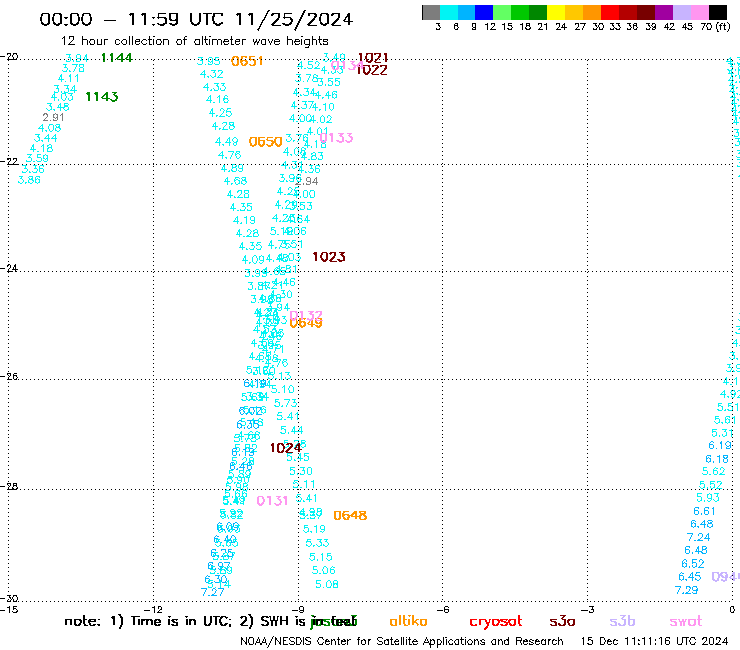
Task: Click the dark red 1023 time marker
Action: point(328,257)
